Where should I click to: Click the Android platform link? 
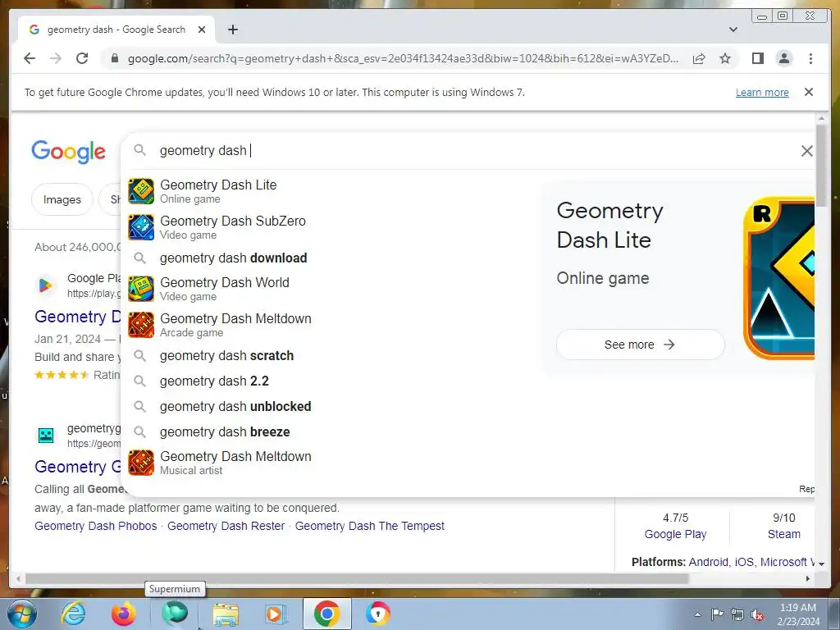(708, 562)
